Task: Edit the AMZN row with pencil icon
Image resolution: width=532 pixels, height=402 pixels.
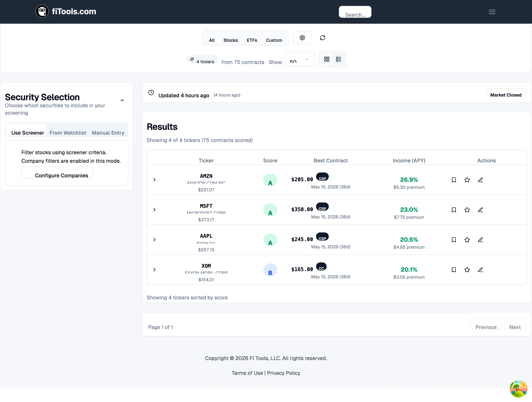Action: (480, 180)
